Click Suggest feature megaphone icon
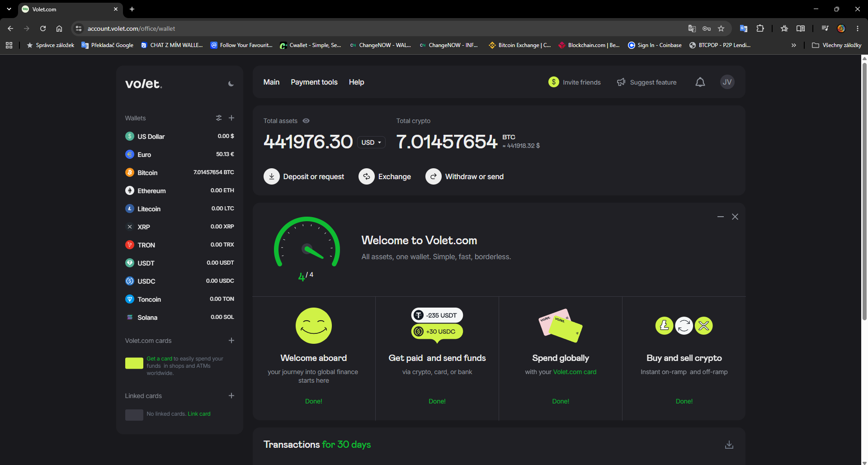868x465 pixels. 621,82
